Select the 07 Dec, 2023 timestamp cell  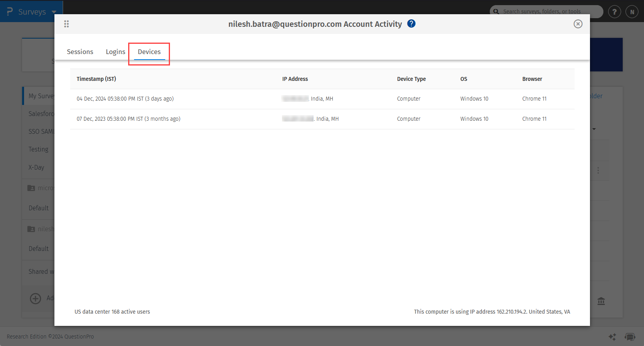tap(129, 119)
